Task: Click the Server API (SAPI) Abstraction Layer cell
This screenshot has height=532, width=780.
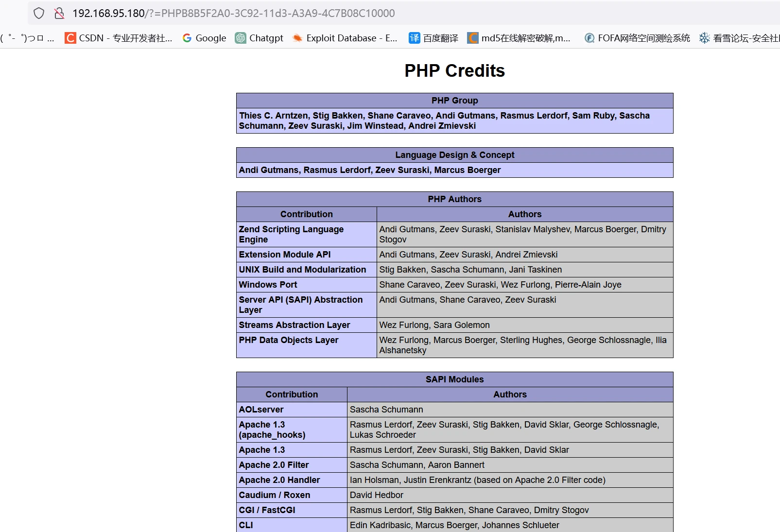Action: [x=307, y=305]
